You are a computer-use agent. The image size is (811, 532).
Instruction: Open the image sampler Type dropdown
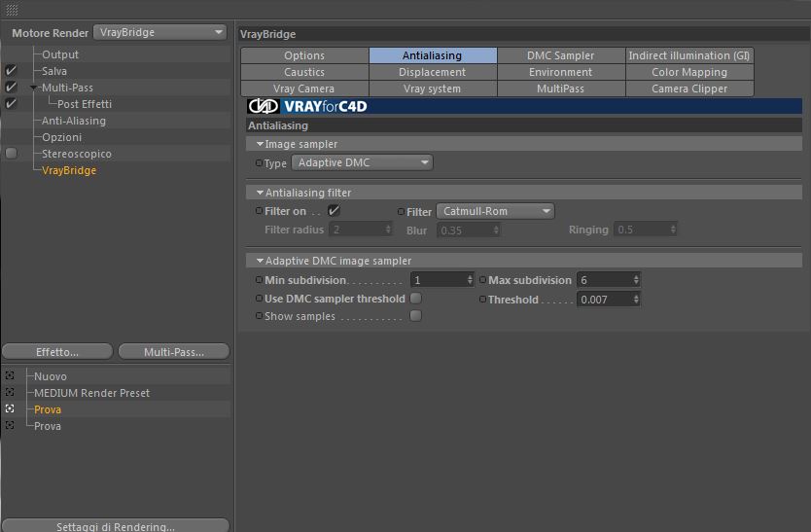tap(362, 162)
